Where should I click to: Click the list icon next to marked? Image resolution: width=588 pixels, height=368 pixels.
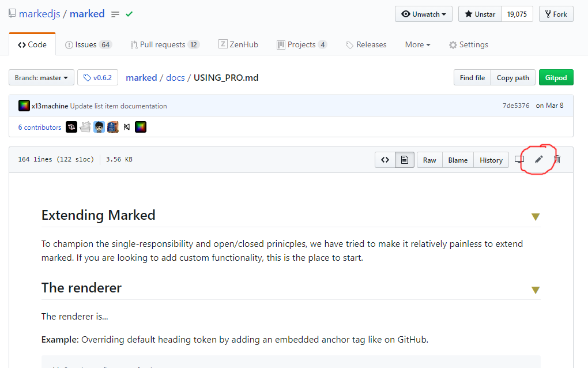pyautogui.click(x=115, y=14)
